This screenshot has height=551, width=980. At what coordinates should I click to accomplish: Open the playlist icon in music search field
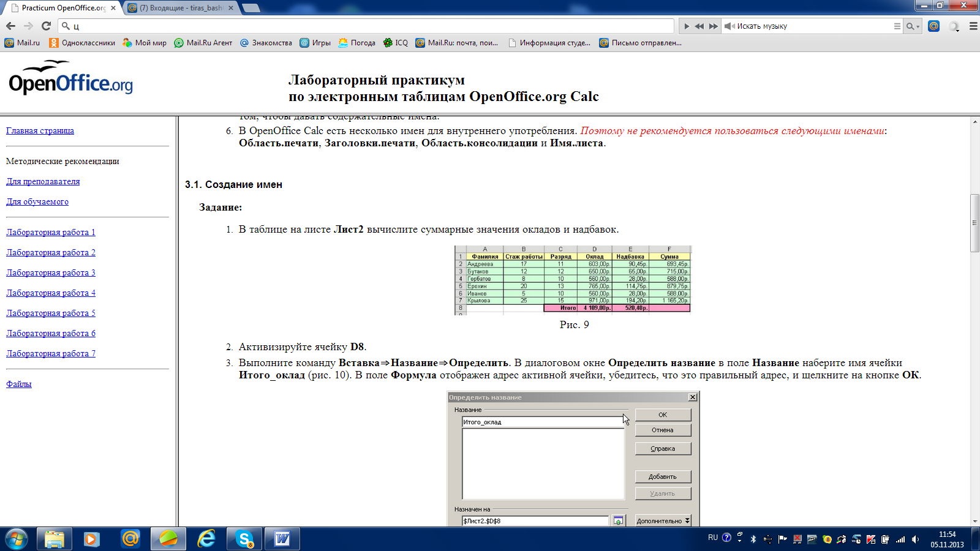click(x=897, y=26)
